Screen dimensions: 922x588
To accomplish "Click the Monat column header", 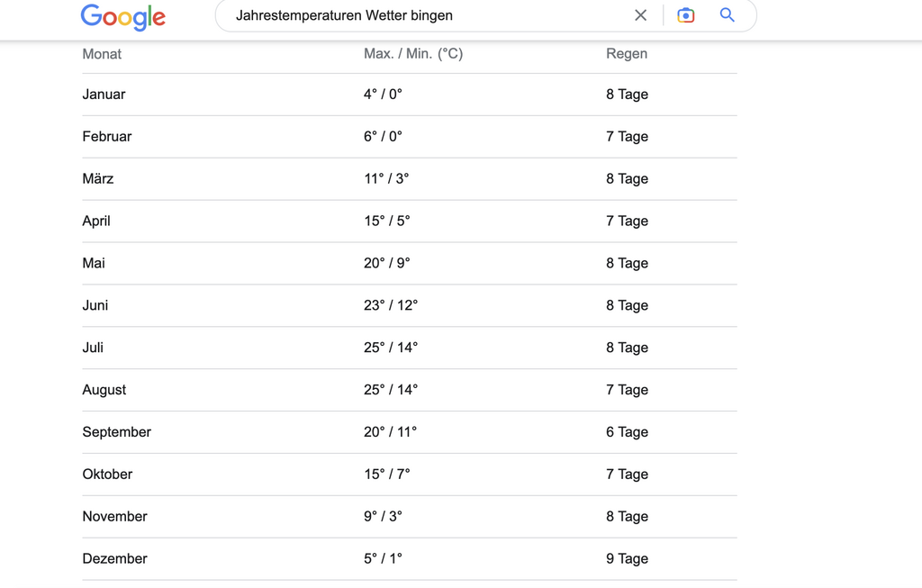I will pyautogui.click(x=102, y=54).
